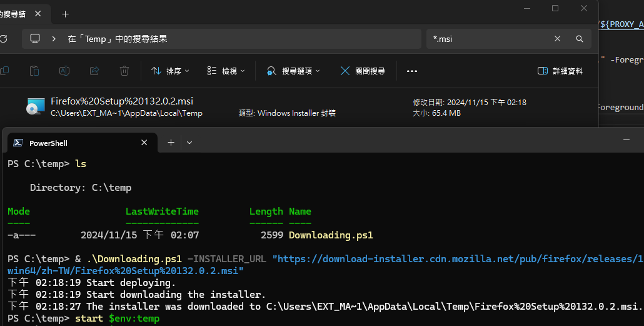This screenshot has width=644, height=326.
Task: Click the delete trash can icon
Action: pos(124,71)
